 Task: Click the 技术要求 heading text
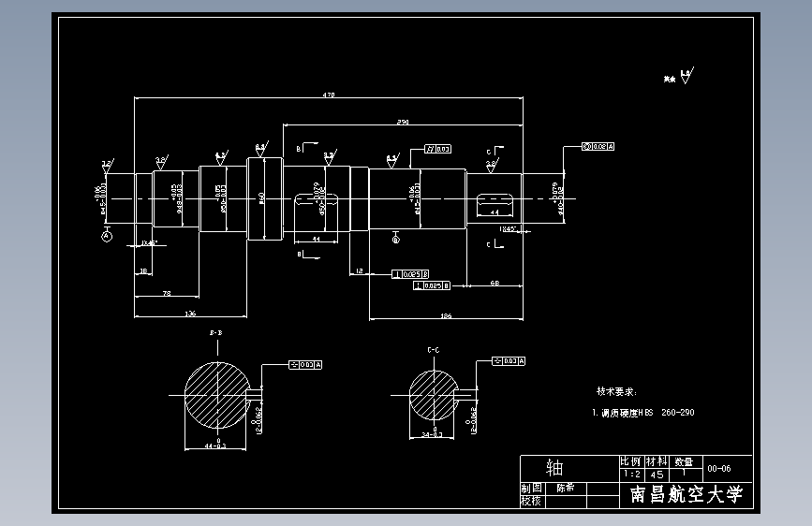point(617,391)
